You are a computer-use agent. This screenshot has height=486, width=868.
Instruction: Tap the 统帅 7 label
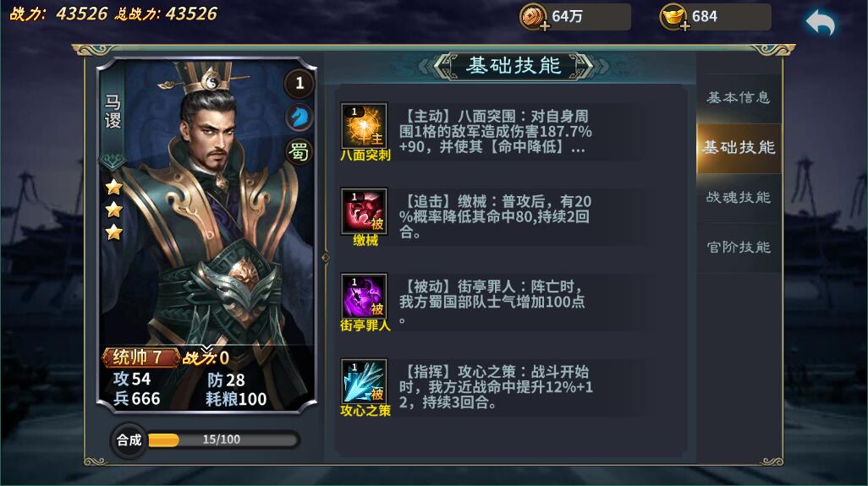coord(140,358)
